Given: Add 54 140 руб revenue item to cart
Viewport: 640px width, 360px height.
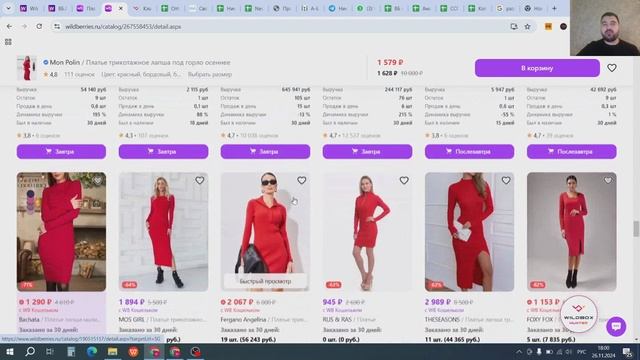Looking at the screenshot, I should click(61, 151).
